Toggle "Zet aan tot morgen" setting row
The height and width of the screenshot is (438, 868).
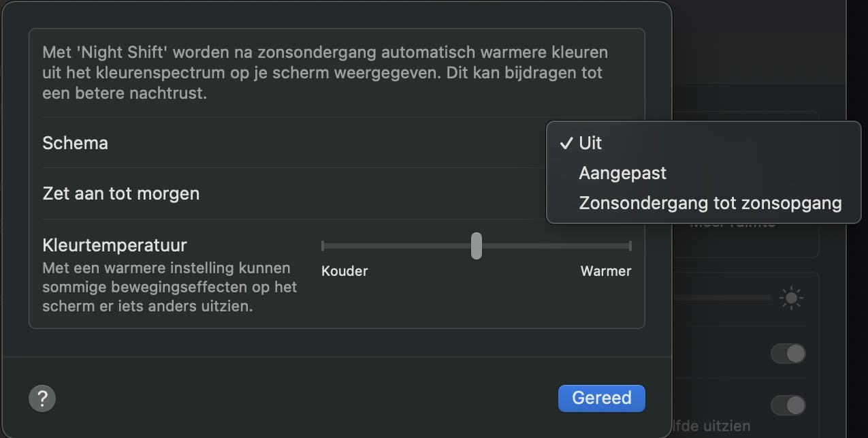(x=120, y=193)
